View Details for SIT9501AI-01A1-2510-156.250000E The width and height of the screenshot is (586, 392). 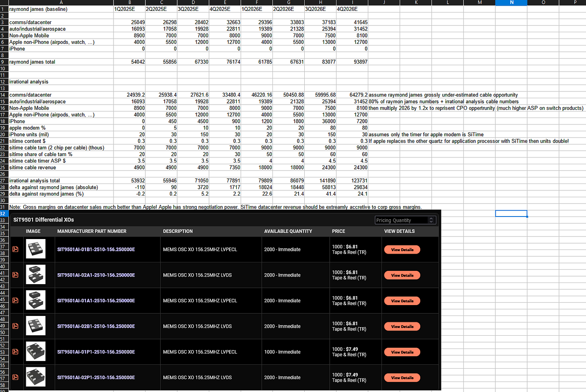pyautogui.click(x=402, y=301)
